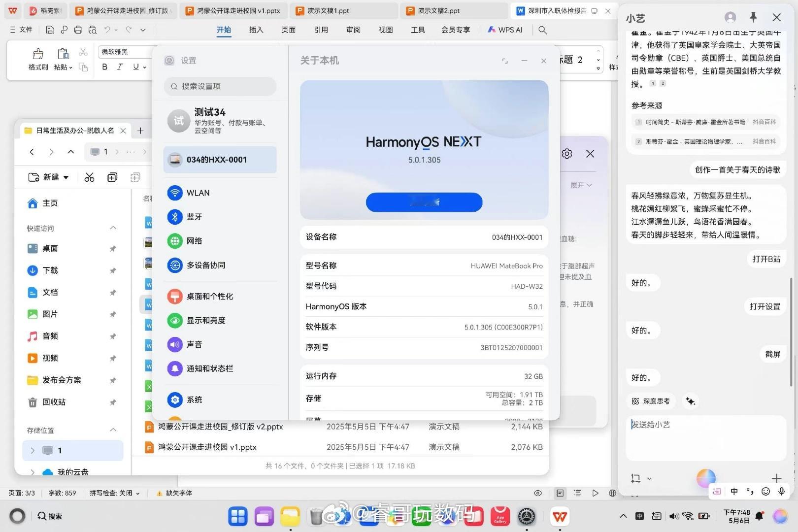This screenshot has height=532, width=798.
Task: Click the scissors cut icon in file manager
Action: click(x=89, y=177)
